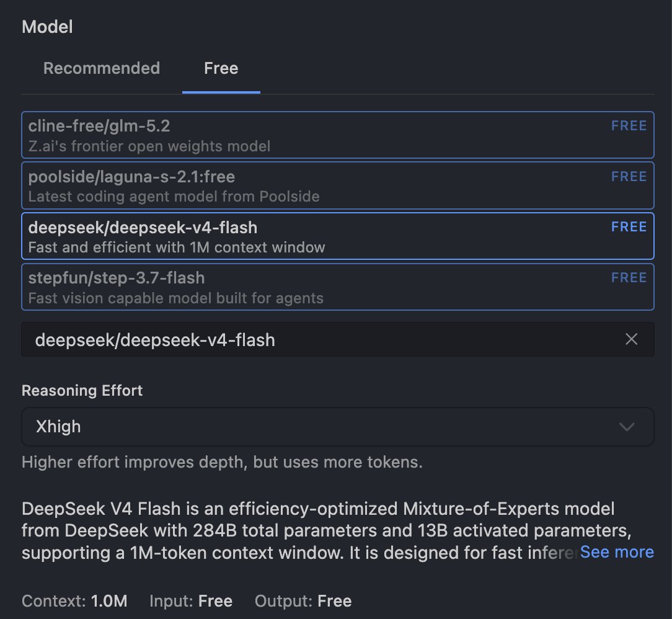The width and height of the screenshot is (672, 619).
Task: Choose the cline-free/glm-5.2 model
Action: [338, 135]
